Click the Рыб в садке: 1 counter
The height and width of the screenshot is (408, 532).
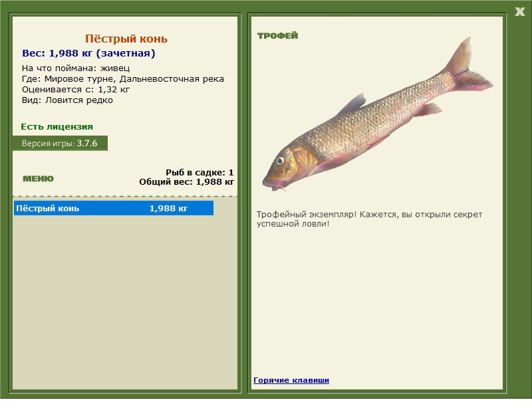(x=199, y=172)
